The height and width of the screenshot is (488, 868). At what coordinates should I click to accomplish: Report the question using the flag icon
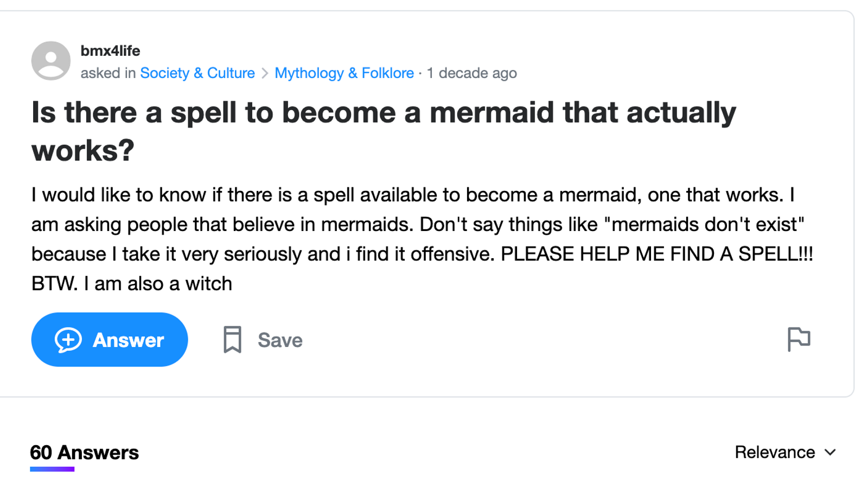tap(799, 339)
